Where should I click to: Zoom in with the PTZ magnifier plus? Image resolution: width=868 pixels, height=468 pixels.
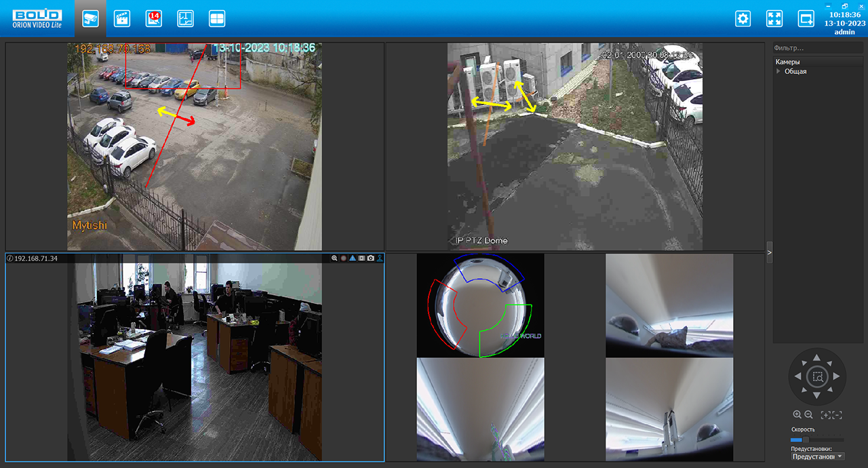[x=797, y=414]
